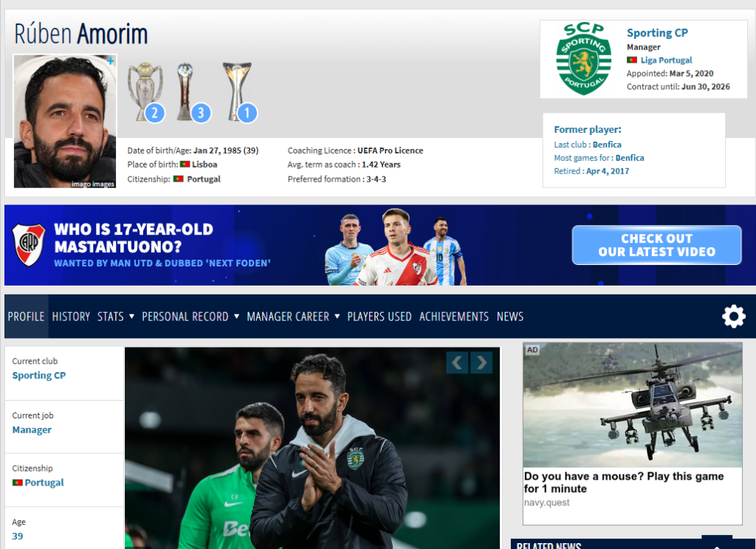Image resolution: width=756 pixels, height=549 pixels.
Task: Open Last club Benfica link
Action: click(x=607, y=145)
